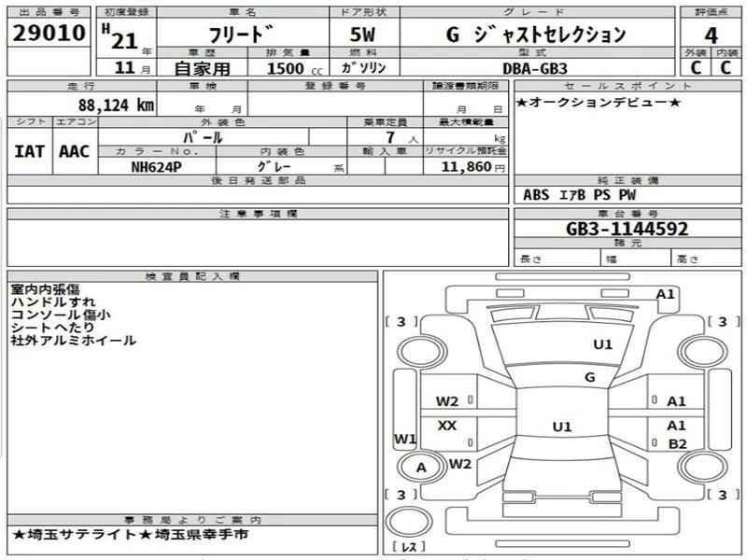Select inspector note 社外アルミホイール
Image resolution: width=747 pixels, height=560 pixels.
74,341
